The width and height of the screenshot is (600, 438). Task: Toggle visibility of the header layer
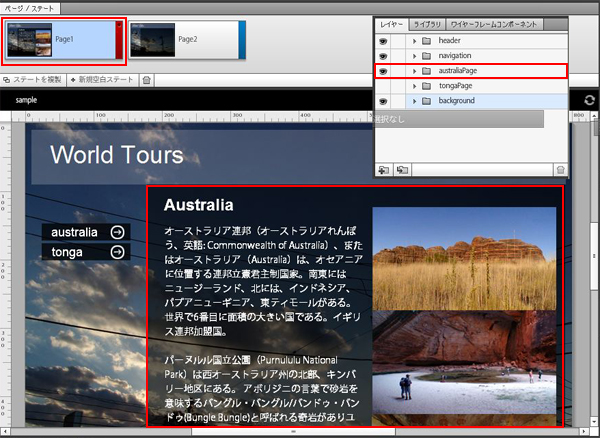point(383,41)
